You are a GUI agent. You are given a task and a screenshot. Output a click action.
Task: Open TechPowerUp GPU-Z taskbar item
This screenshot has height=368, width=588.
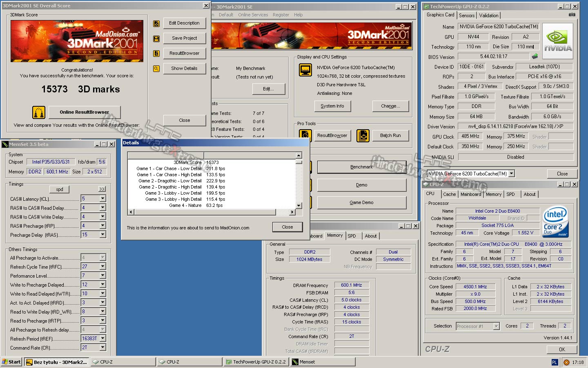click(256, 362)
